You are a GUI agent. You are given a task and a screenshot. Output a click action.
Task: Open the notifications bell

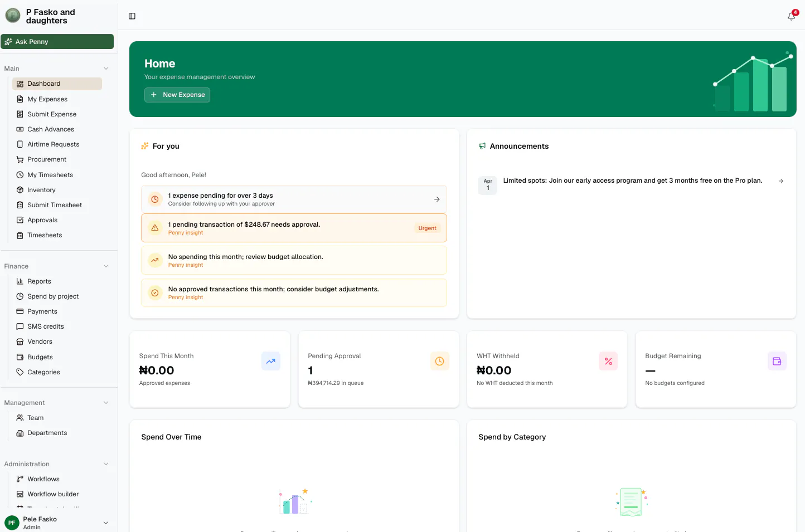(791, 16)
